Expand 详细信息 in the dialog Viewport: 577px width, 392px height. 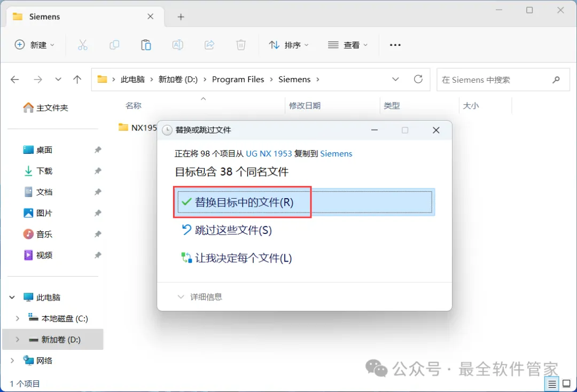pos(200,297)
